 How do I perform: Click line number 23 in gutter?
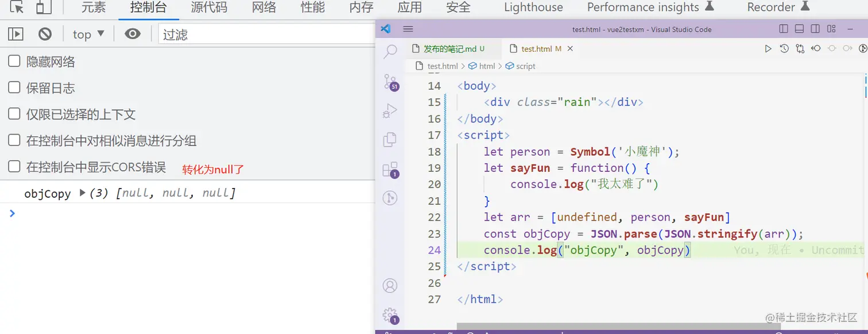(x=435, y=234)
